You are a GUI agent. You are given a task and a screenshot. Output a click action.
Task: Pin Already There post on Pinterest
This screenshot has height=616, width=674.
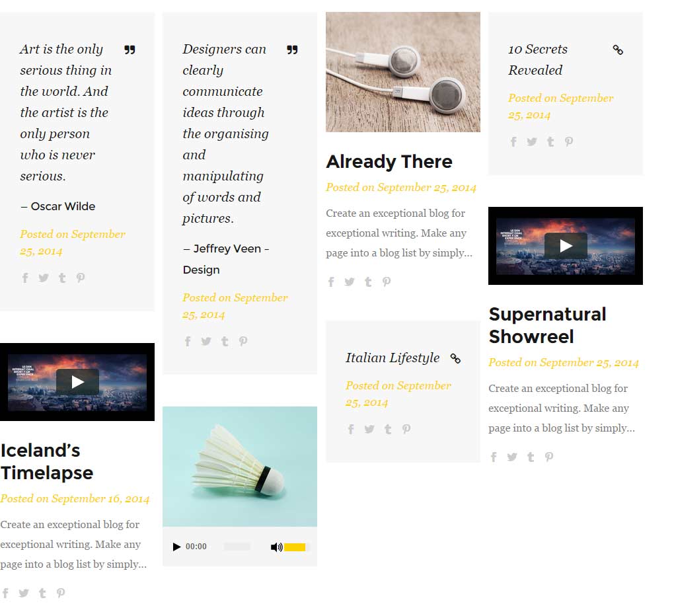[x=387, y=282]
